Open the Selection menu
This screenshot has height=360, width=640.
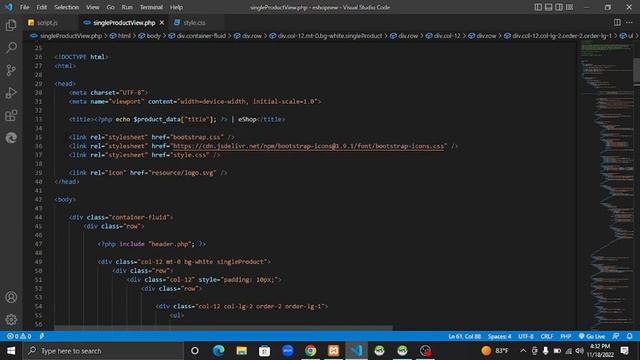67,7
